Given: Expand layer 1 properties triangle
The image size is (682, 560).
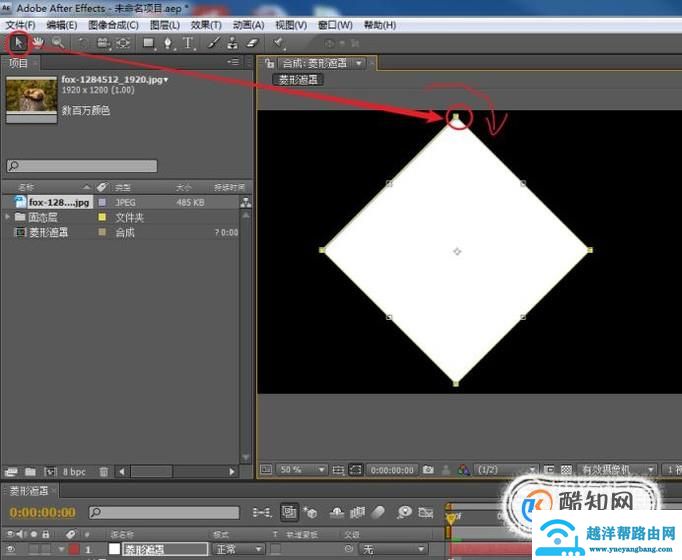Looking at the screenshot, I should [61, 550].
